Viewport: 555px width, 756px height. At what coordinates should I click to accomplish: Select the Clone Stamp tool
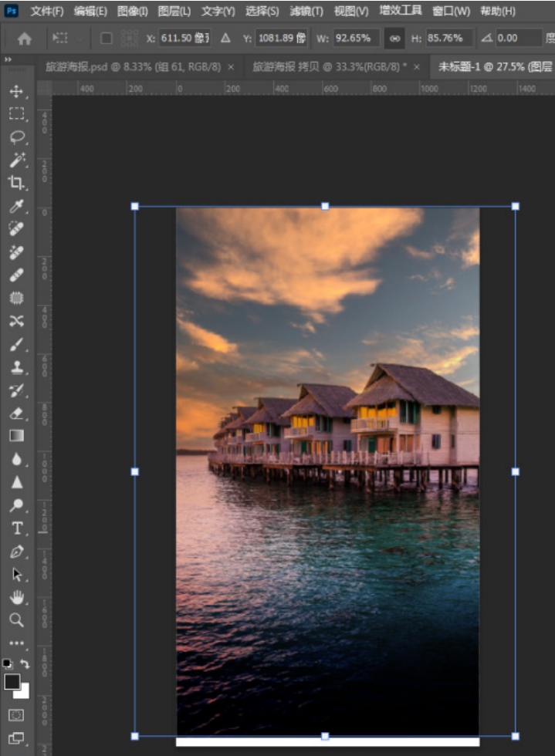(16, 367)
